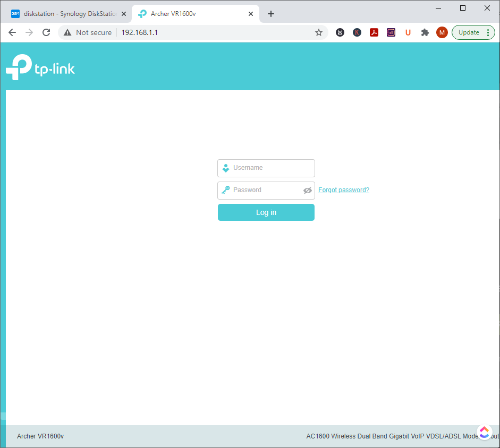Open Chrome three-dot menu
Screen dimensions: 500x448
488,32
